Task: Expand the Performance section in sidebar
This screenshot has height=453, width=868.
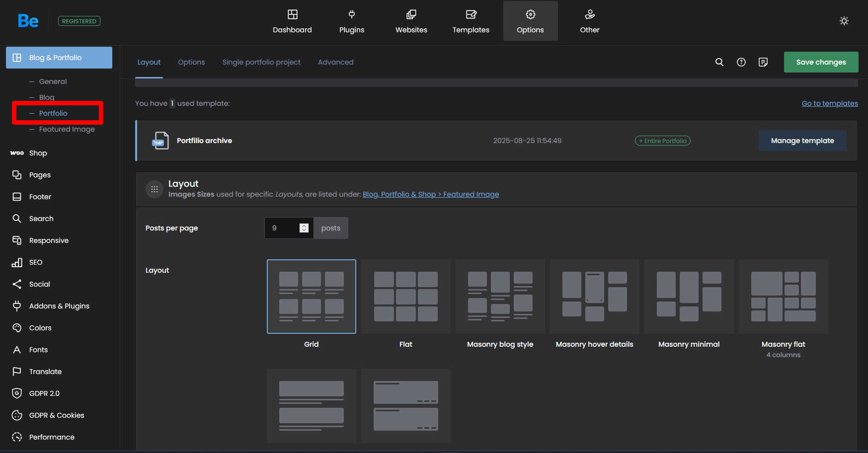Action: pos(52,437)
